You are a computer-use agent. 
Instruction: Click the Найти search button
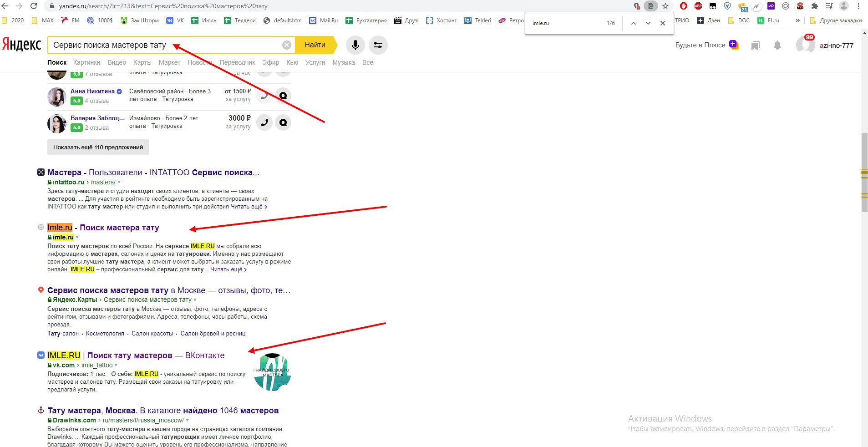pos(315,45)
